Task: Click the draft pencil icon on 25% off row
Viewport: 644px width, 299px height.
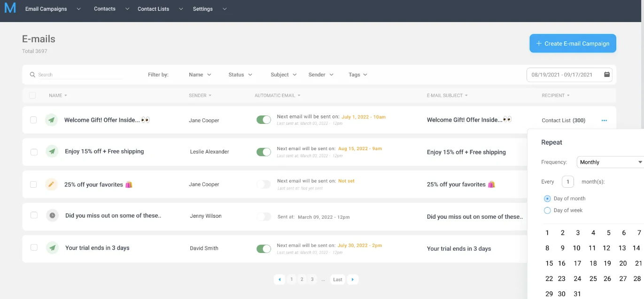Action: click(x=51, y=184)
